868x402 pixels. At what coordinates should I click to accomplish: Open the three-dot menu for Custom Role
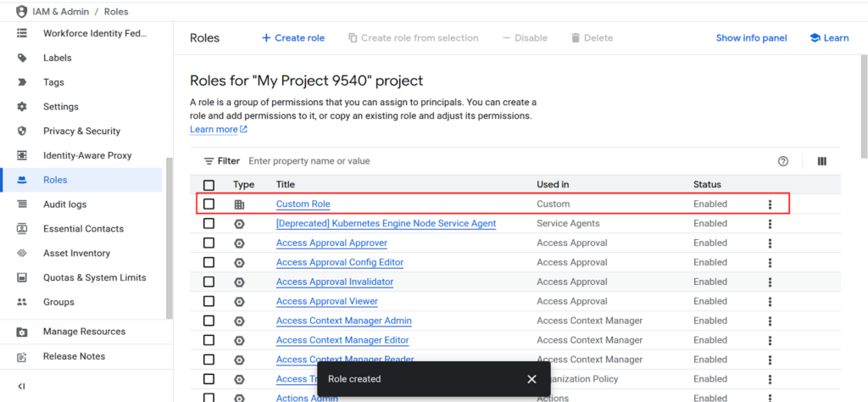click(x=770, y=204)
